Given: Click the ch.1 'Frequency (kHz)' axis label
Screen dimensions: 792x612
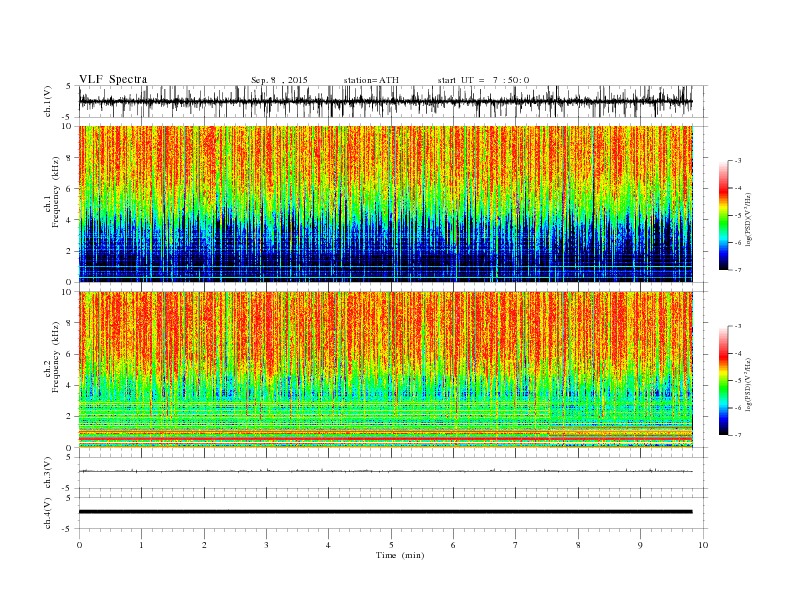Looking at the screenshot, I should [x=56, y=192].
